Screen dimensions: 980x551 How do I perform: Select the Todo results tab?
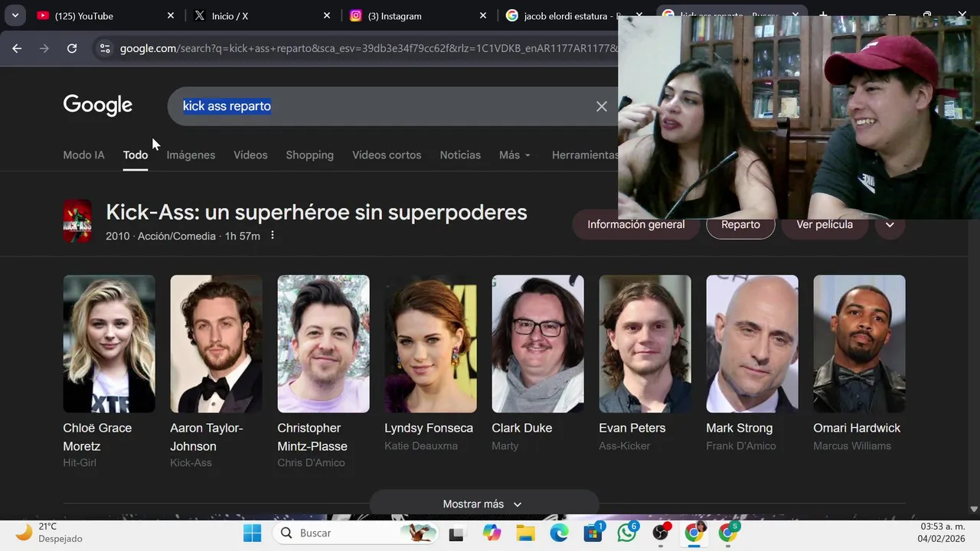136,155
